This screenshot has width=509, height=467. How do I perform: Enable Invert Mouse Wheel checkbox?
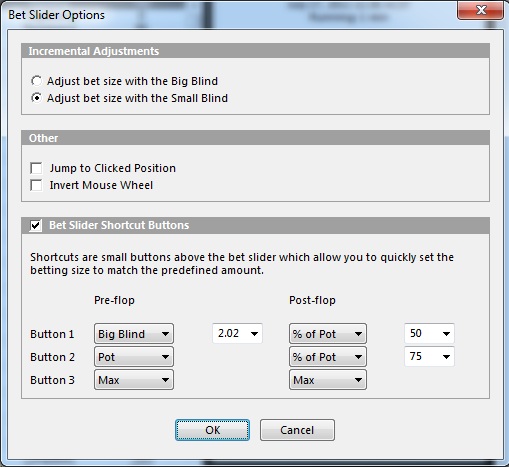point(36,185)
